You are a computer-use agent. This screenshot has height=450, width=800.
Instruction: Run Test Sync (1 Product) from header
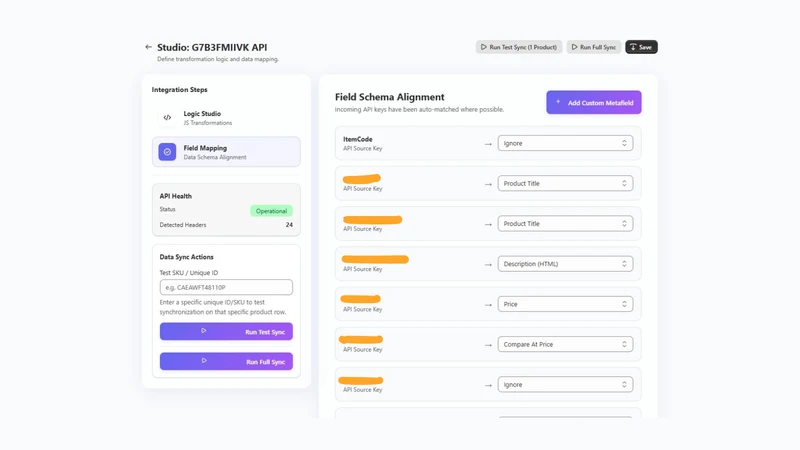519,47
